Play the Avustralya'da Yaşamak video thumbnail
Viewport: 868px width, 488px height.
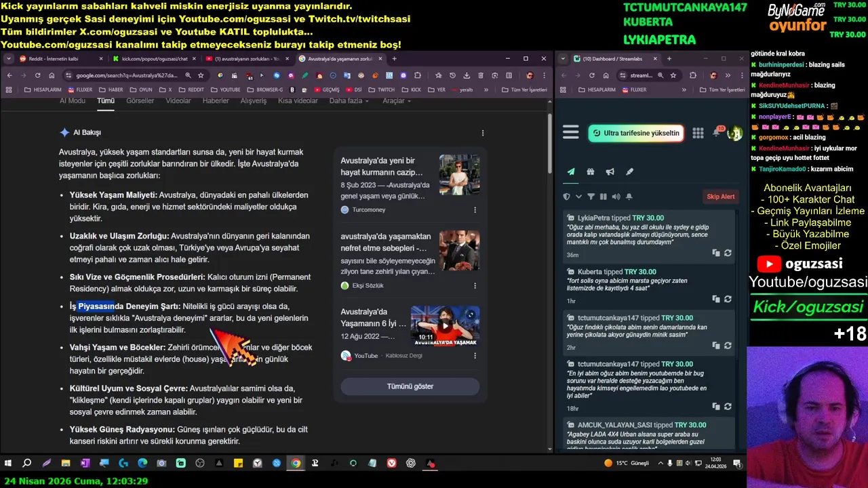click(445, 326)
